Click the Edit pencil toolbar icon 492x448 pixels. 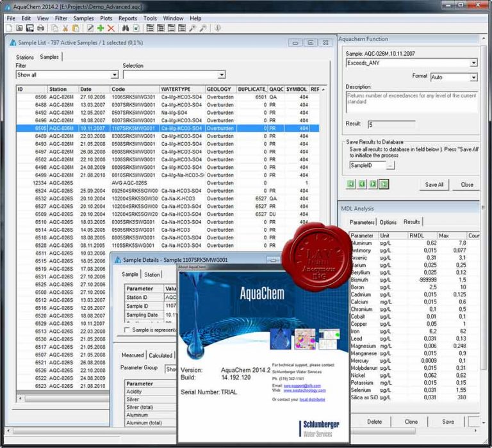point(90,28)
